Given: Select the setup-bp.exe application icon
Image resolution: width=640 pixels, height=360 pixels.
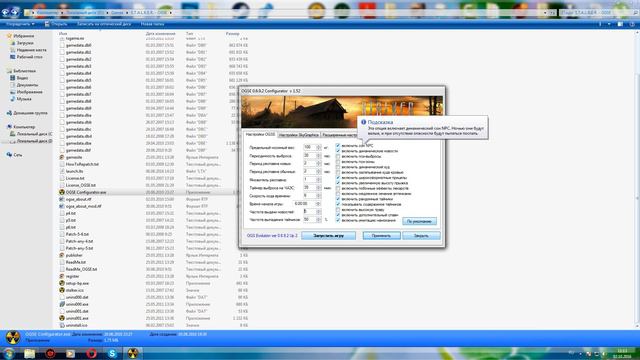Looking at the screenshot, I should click(x=62, y=283).
